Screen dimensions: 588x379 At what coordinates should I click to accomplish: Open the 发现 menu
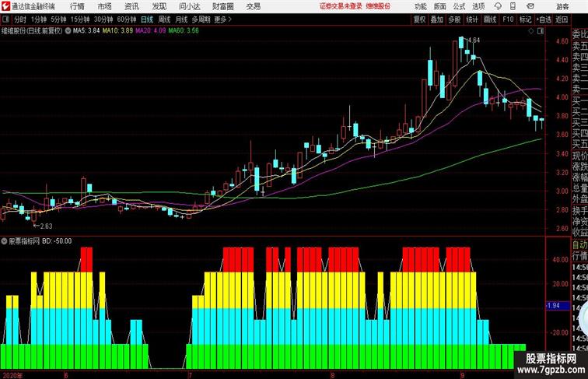pyautogui.click(x=159, y=6)
